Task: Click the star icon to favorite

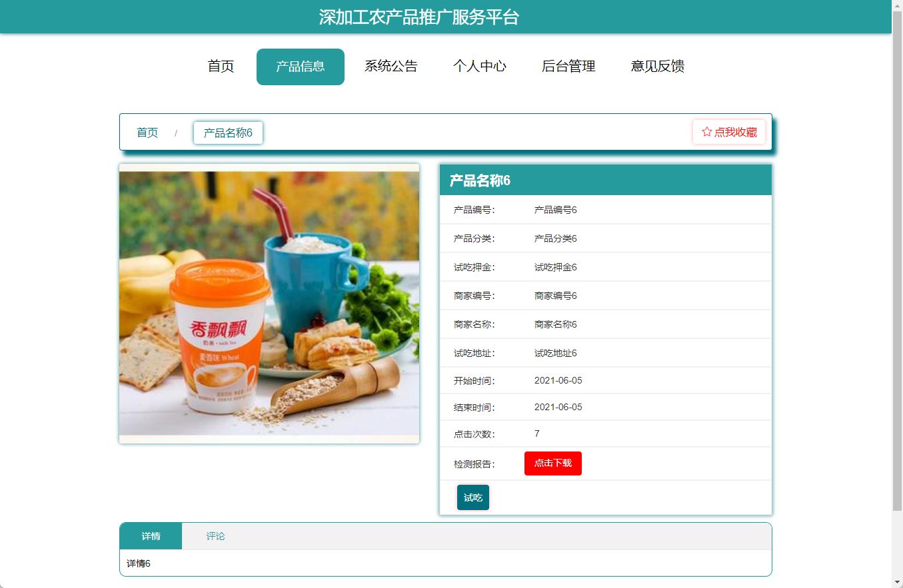Action: 706,132
